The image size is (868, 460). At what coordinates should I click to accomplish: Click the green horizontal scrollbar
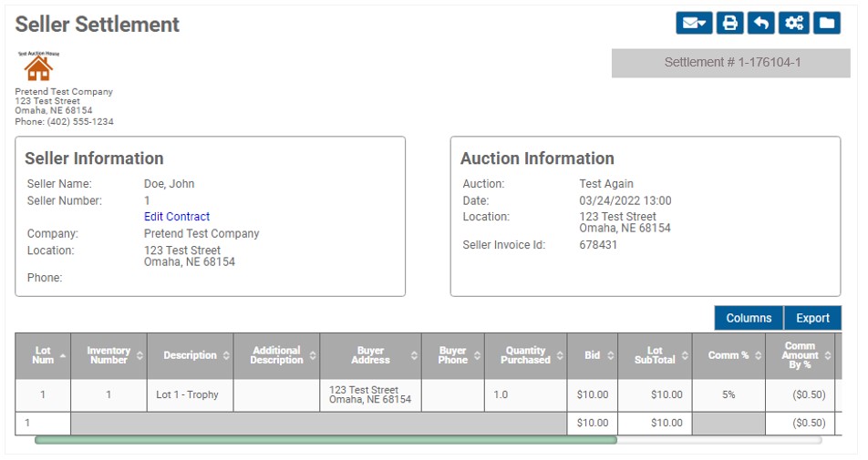point(325,440)
